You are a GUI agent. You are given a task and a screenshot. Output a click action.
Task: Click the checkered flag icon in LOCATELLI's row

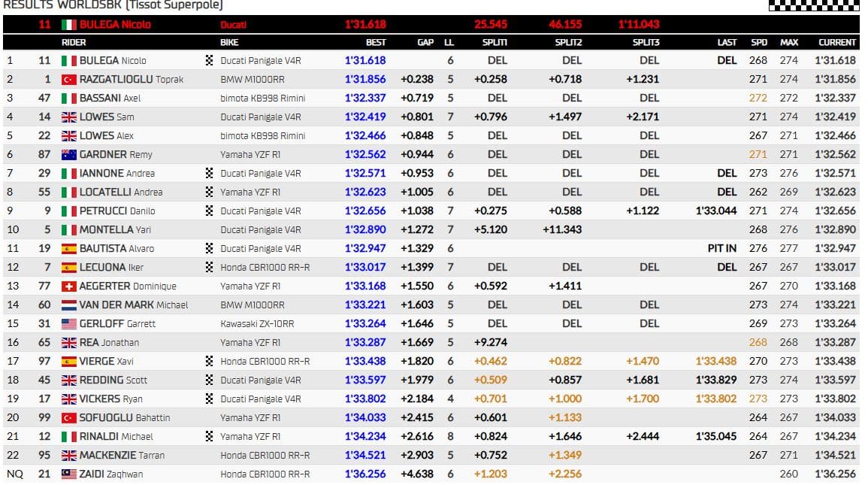pos(209,192)
